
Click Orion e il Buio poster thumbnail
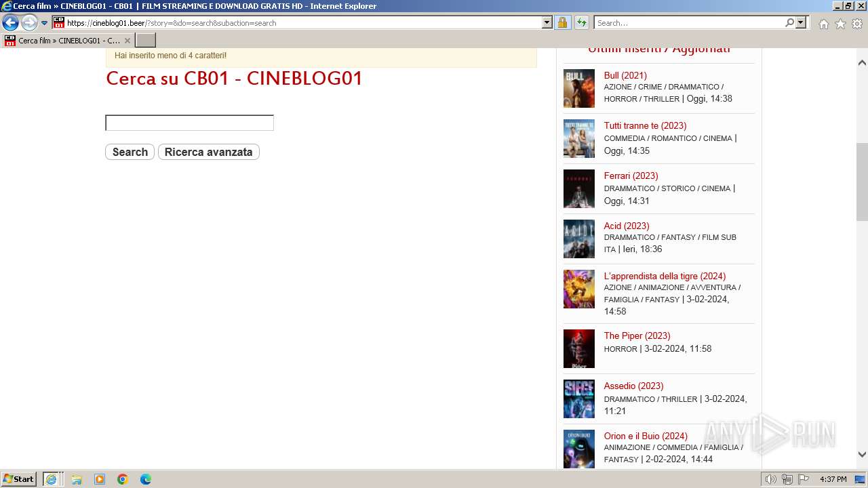pos(579,449)
